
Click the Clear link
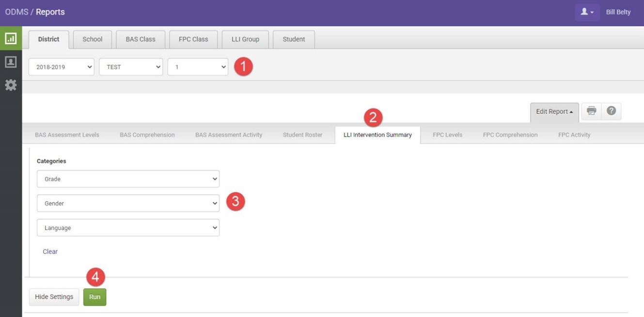tap(50, 252)
